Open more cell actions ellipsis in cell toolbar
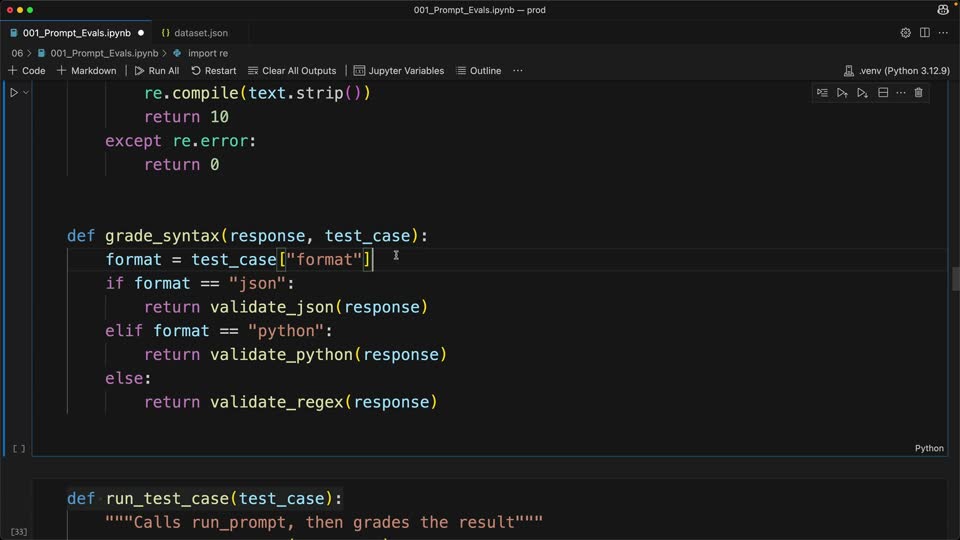 point(901,92)
